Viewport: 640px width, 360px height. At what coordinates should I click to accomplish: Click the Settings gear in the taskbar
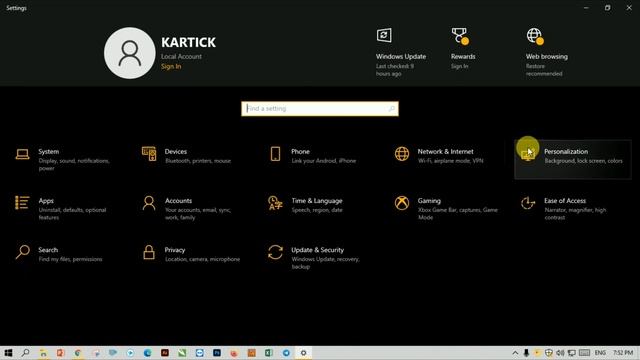[x=303, y=353]
